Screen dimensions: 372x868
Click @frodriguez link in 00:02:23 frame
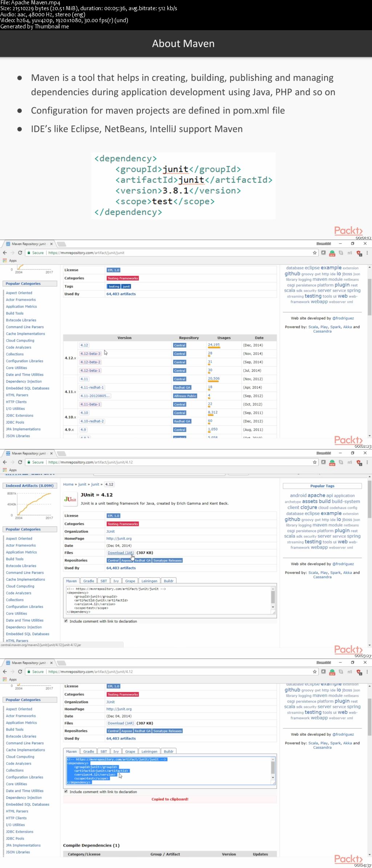click(x=343, y=318)
